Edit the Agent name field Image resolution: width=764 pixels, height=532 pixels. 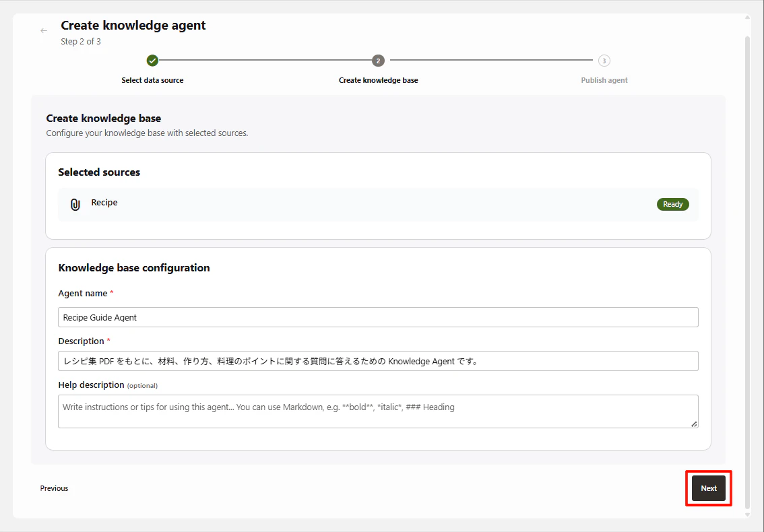click(x=378, y=317)
